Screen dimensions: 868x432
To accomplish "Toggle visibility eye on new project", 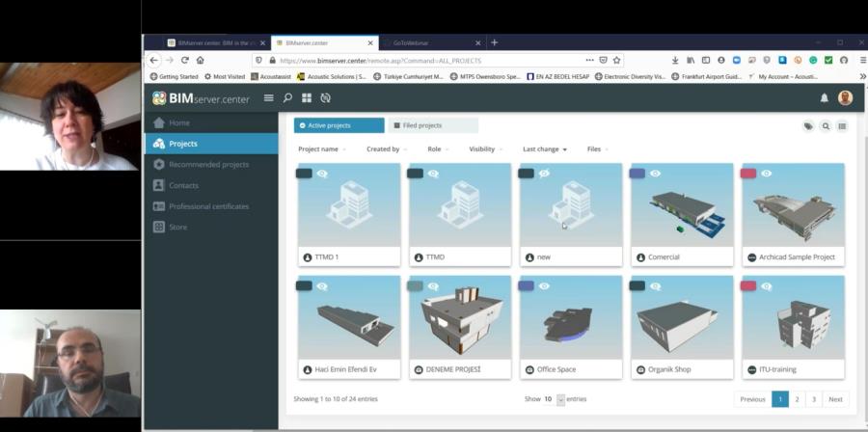I will click(544, 174).
